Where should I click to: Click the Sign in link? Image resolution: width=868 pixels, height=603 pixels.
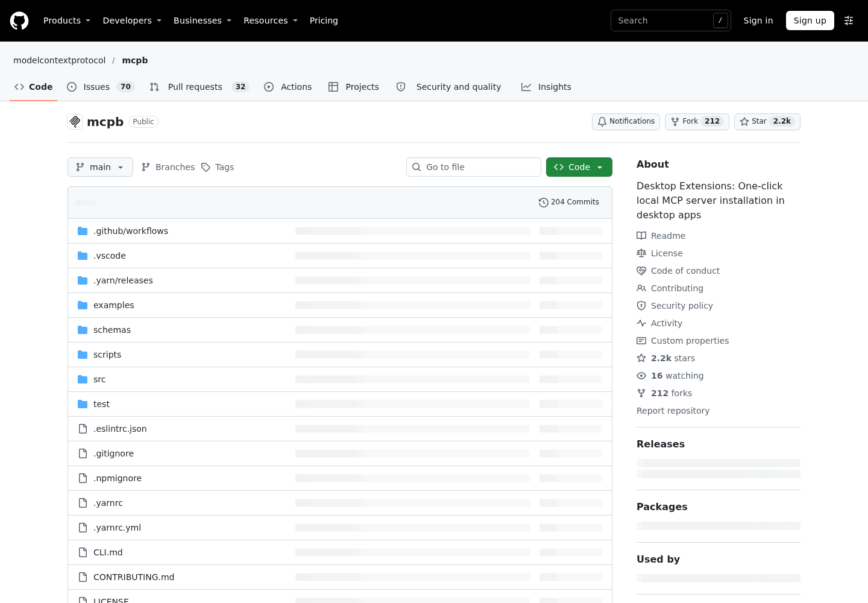[758, 21]
